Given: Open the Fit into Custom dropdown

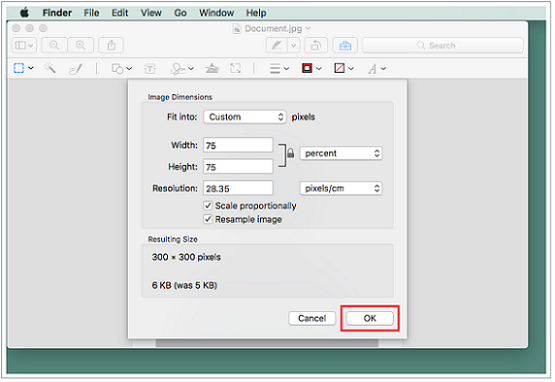Looking at the screenshot, I should (x=245, y=117).
